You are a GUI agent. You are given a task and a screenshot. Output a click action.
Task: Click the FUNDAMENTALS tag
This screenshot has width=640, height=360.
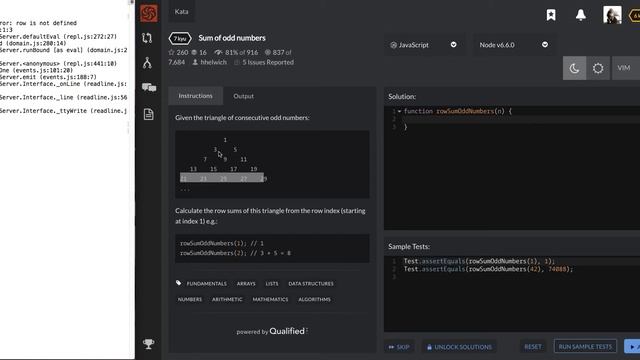coord(207,284)
